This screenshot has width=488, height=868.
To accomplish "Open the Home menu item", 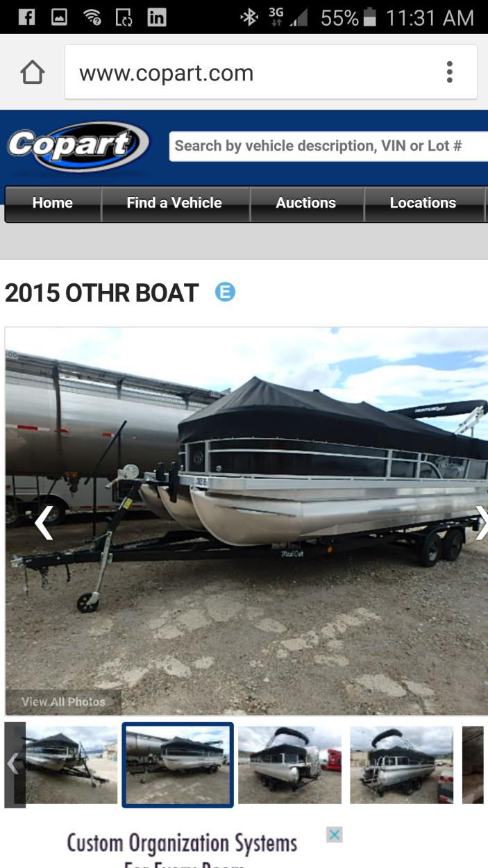I will [53, 203].
